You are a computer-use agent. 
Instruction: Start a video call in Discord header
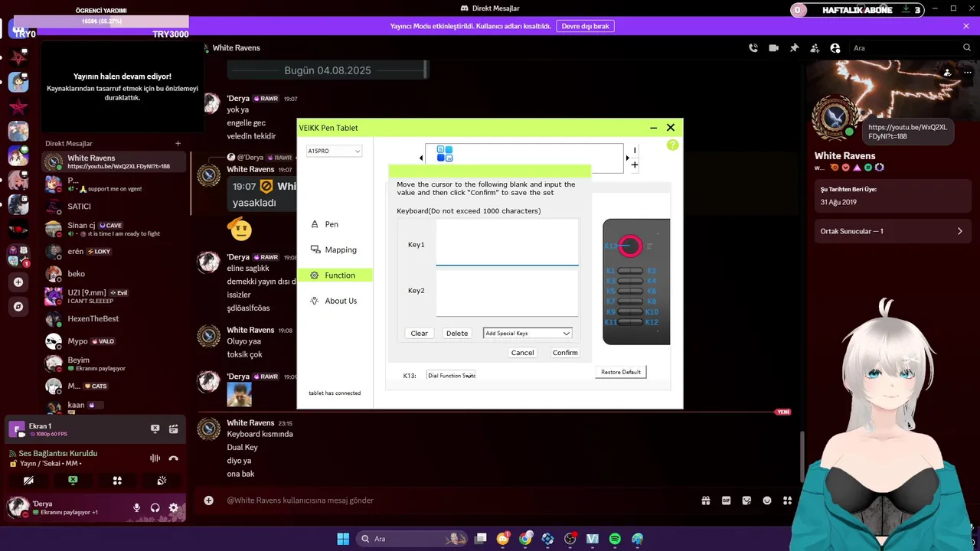click(774, 48)
